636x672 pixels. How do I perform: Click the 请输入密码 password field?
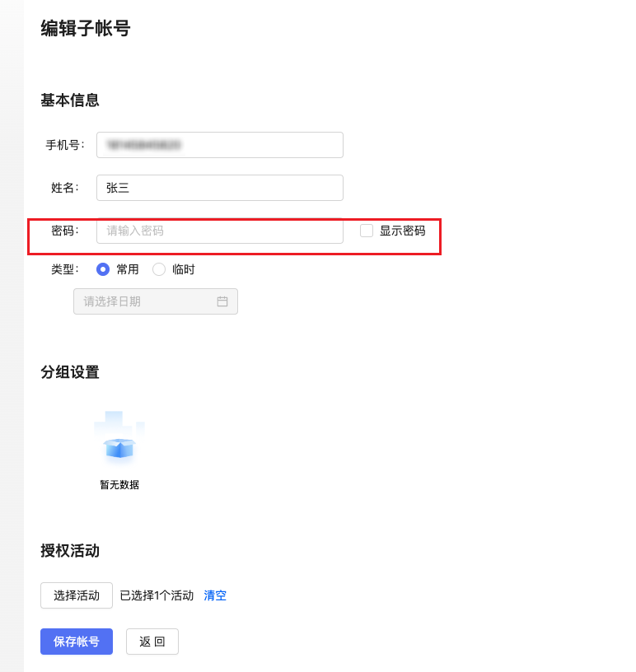(219, 231)
